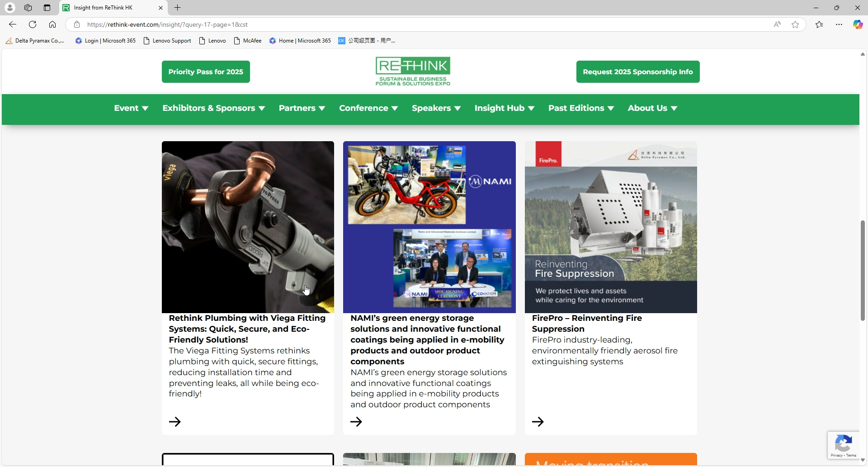Viewport: 868px width, 467px height.
Task: Open the Viega plumbing tool image
Action: coord(248,227)
